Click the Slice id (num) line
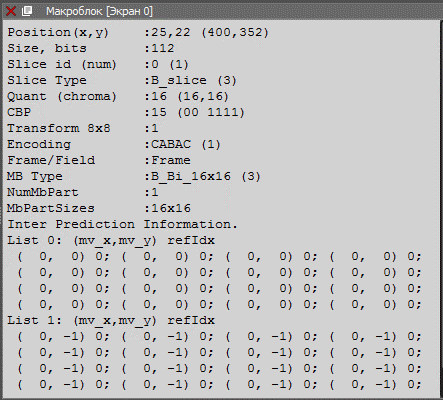This screenshot has height=400, width=443. [x=98, y=64]
